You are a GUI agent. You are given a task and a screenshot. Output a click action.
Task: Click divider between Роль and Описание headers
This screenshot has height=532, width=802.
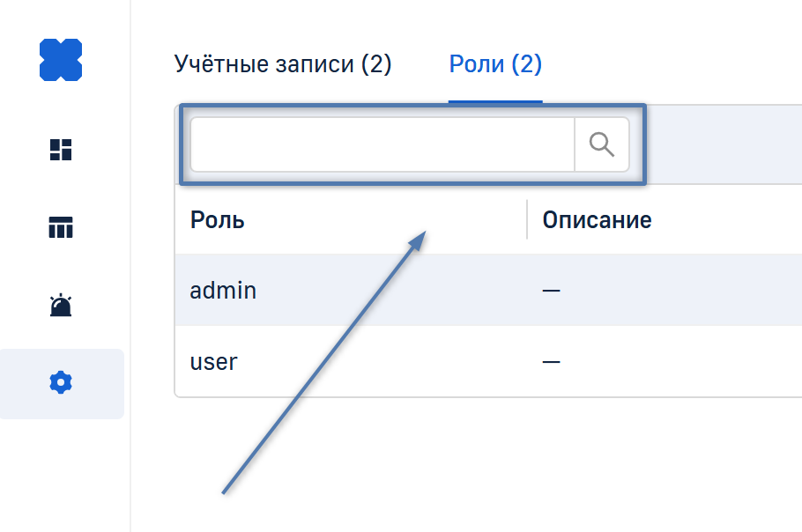(527, 219)
